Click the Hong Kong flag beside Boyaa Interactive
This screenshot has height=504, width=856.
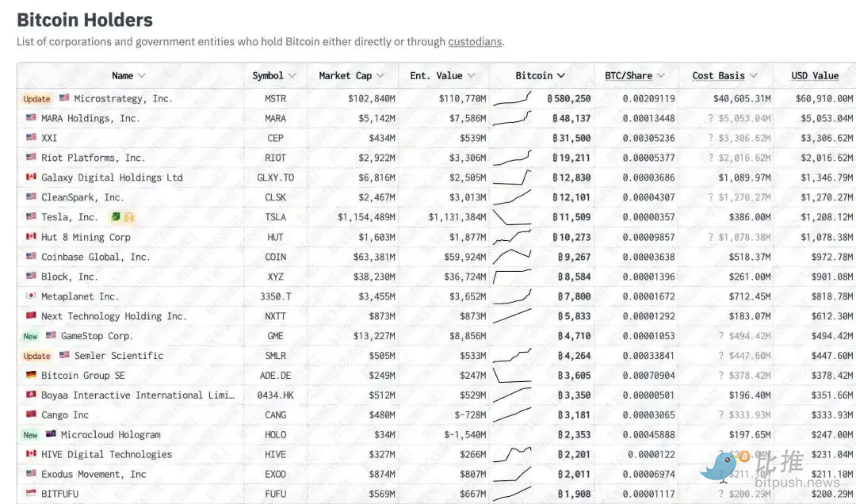tap(31, 394)
